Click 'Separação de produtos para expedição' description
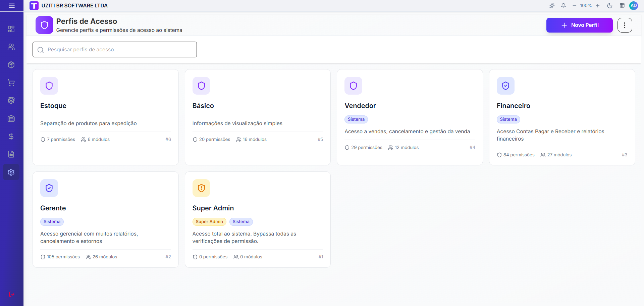644x306 pixels. 89,123
